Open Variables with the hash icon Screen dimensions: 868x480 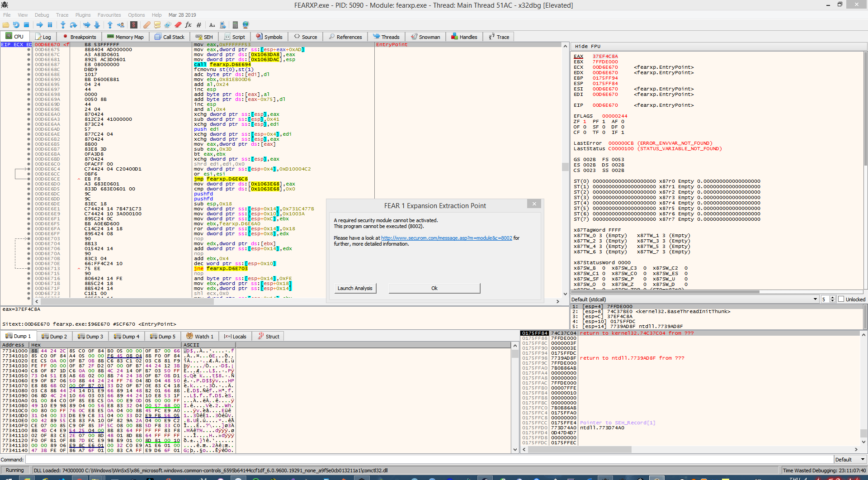point(199,25)
